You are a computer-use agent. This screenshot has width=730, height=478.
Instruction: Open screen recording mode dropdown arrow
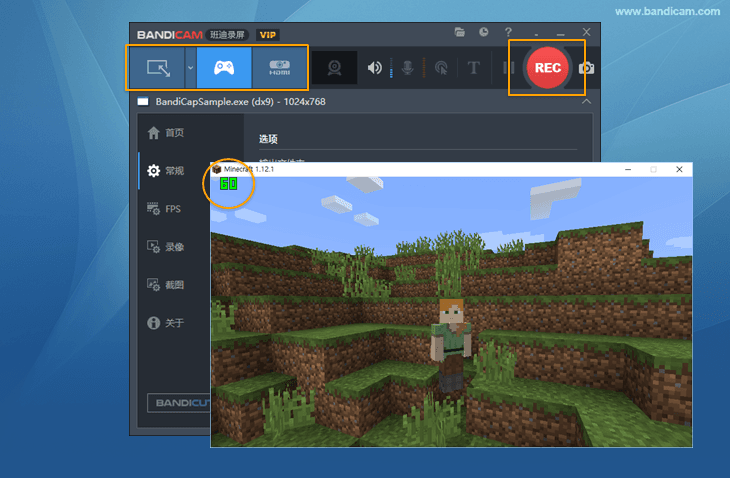(190, 68)
